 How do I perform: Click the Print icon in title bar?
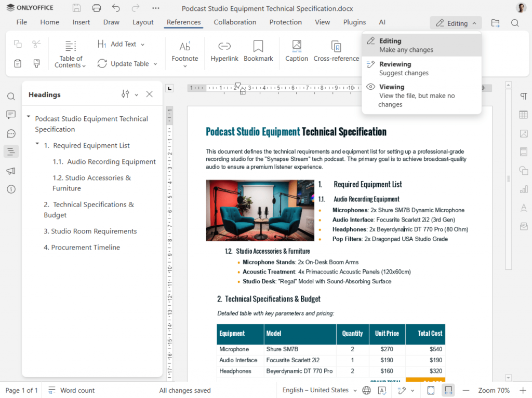pyautogui.click(x=96, y=8)
